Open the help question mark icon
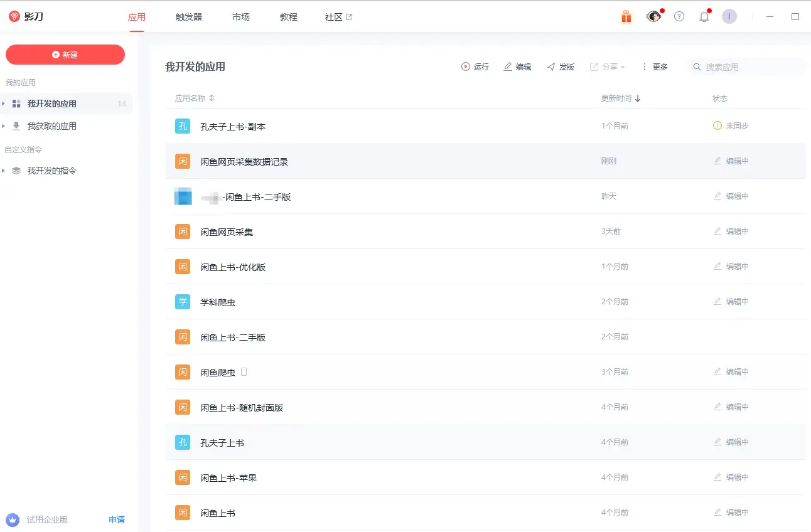This screenshot has height=532, width=811. coord(679,17)
